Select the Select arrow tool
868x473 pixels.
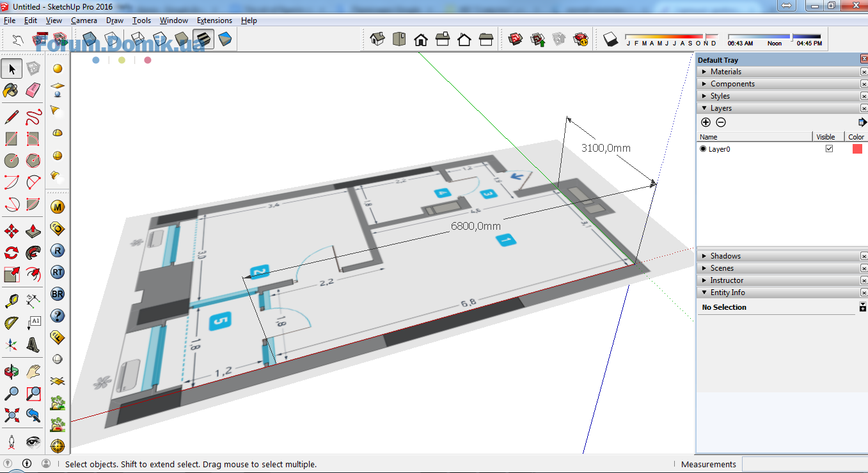coord(12,68)
